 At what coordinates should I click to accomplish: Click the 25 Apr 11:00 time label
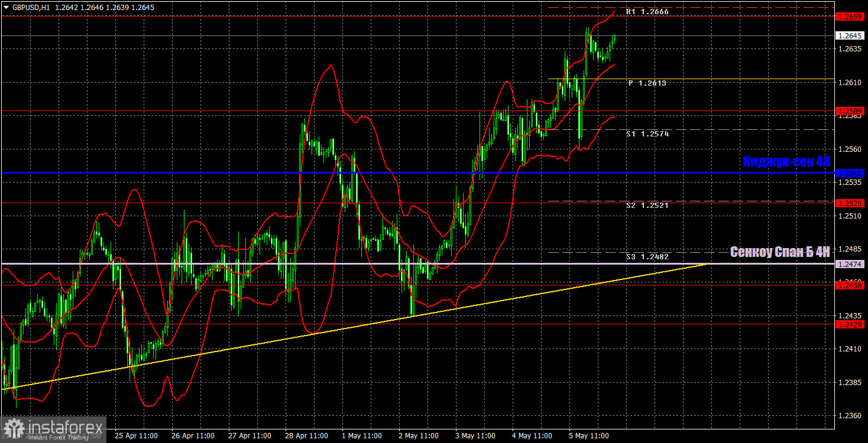pos(136,436)
